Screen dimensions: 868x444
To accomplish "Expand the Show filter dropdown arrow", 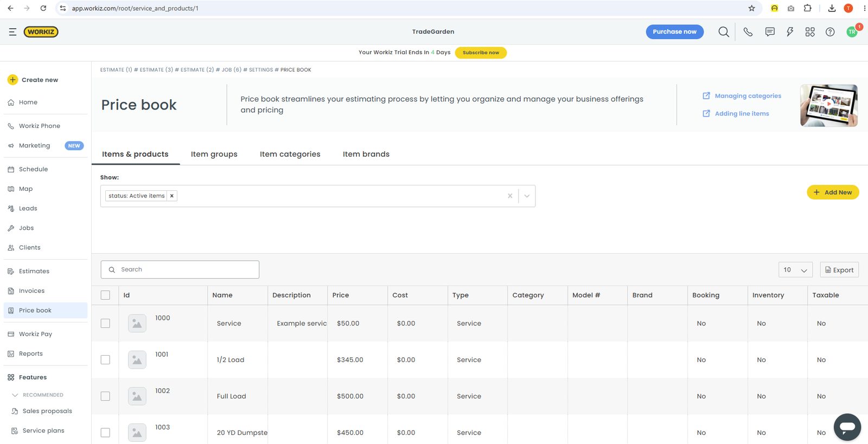I will point(527,196).
